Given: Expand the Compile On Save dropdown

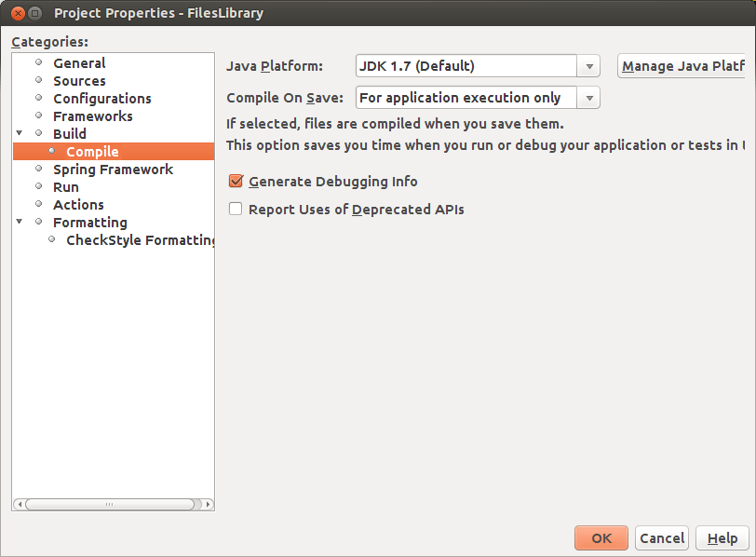Looking at the screenshot, I should pos(588,98).
